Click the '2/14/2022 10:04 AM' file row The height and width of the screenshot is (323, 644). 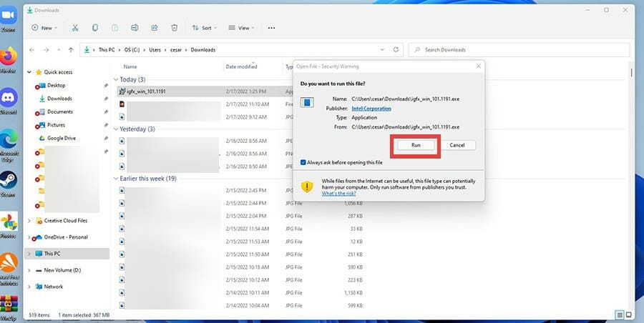242,305
